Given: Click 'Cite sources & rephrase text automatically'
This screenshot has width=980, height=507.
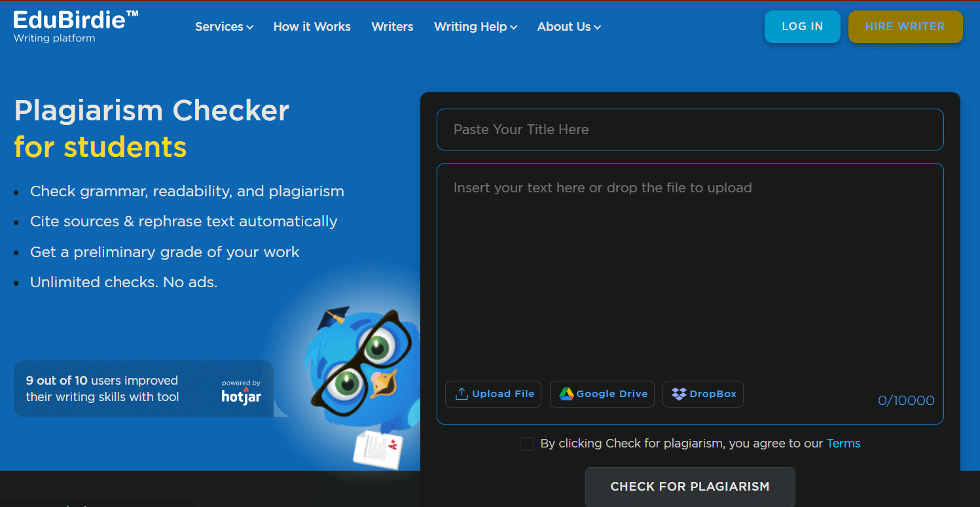Looking at the screenshot, I should point(183,221).
